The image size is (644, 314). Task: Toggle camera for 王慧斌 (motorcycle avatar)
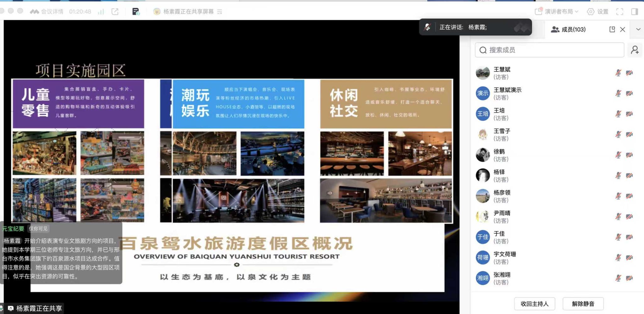[x=629, y=73]
